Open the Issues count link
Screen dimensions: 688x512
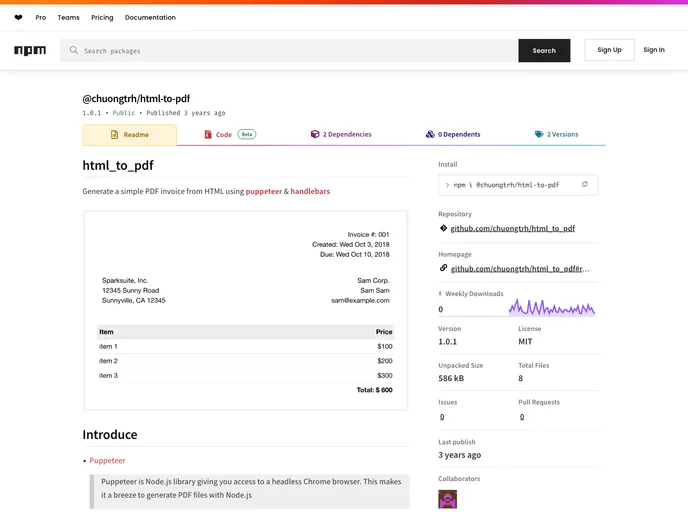(442, 417)
